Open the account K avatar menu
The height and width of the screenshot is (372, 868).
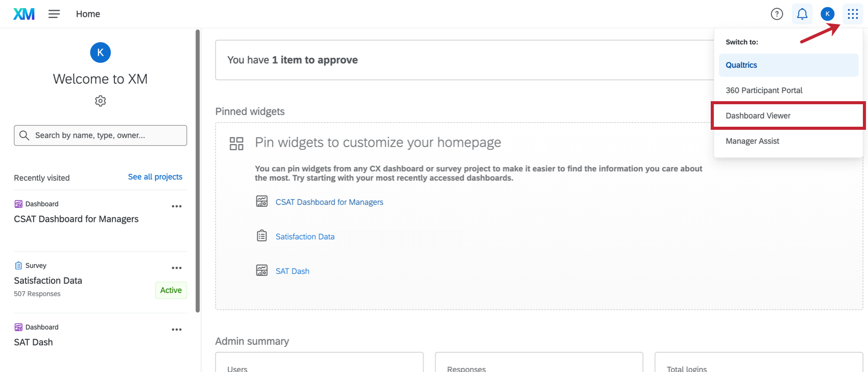(x=827, y=14)
